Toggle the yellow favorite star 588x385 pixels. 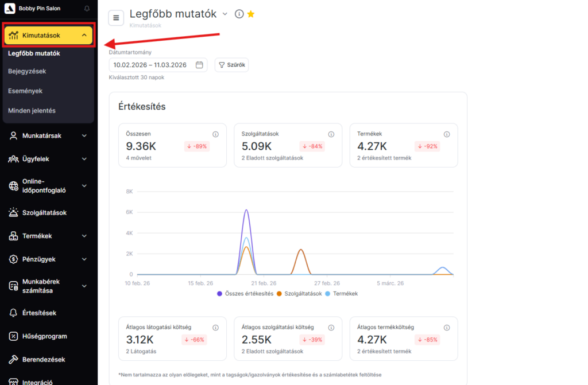click(x=251, y=14)
